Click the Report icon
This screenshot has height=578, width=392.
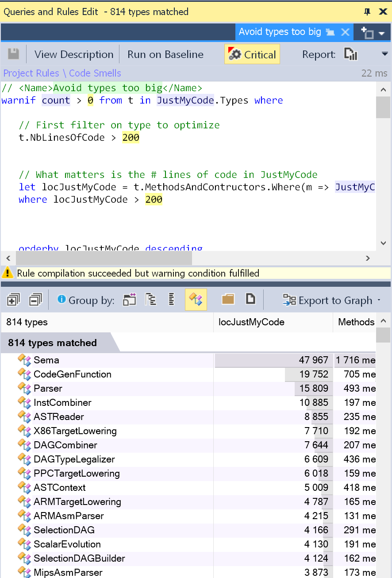point(350,54)
